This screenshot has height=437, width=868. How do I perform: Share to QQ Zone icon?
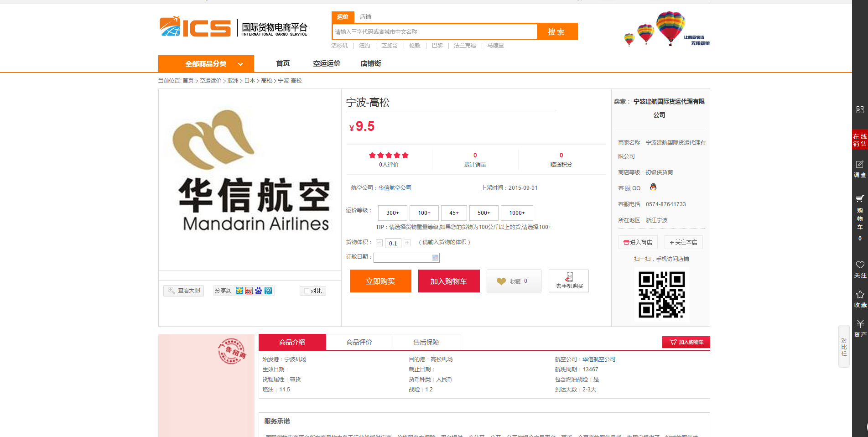pyautogui.click(x=239, y=291)
